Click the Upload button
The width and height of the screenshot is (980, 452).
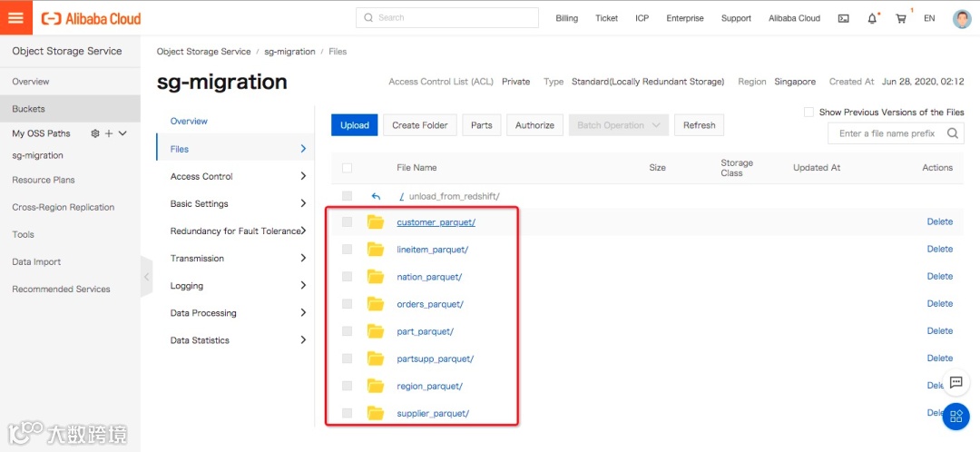pyautogui.click(x=355, y=125)
